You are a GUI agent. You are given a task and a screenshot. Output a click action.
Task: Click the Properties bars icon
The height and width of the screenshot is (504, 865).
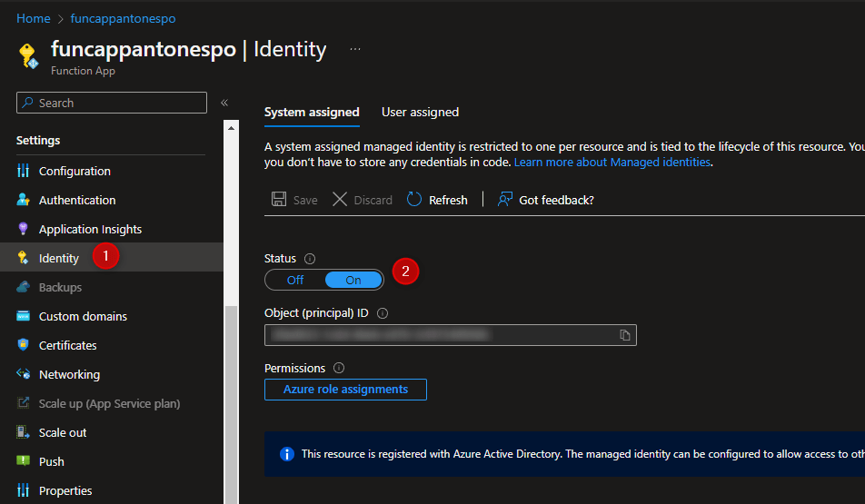tap(24, 490)
